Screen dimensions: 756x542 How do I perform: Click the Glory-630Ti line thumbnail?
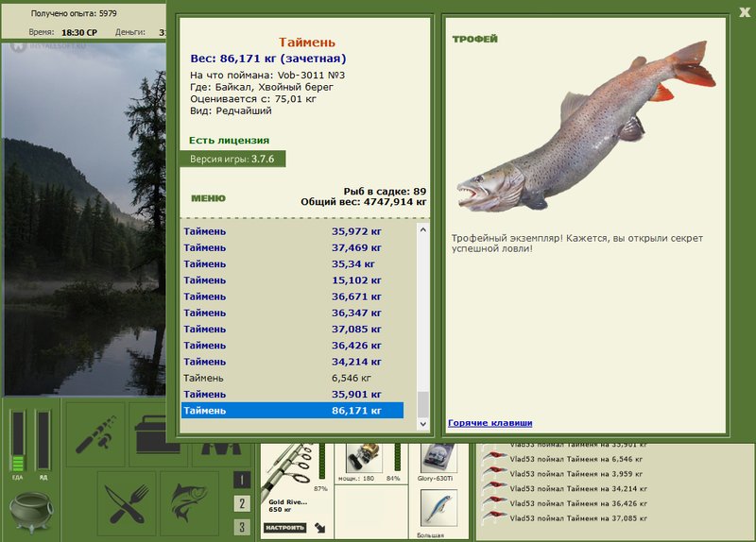coord(438,458)
